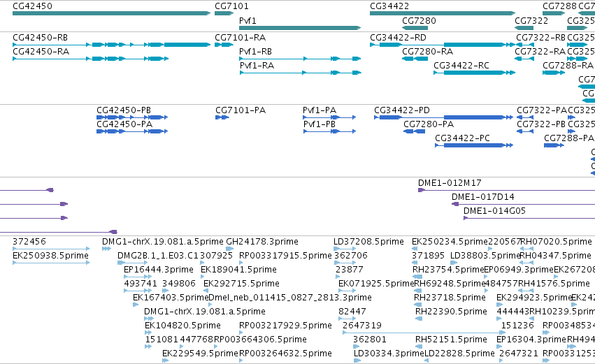Click protein label Pvf1-PB
The height and width of the screenshot is (364, 595).
pyautogui.click(x=320, y=124)
